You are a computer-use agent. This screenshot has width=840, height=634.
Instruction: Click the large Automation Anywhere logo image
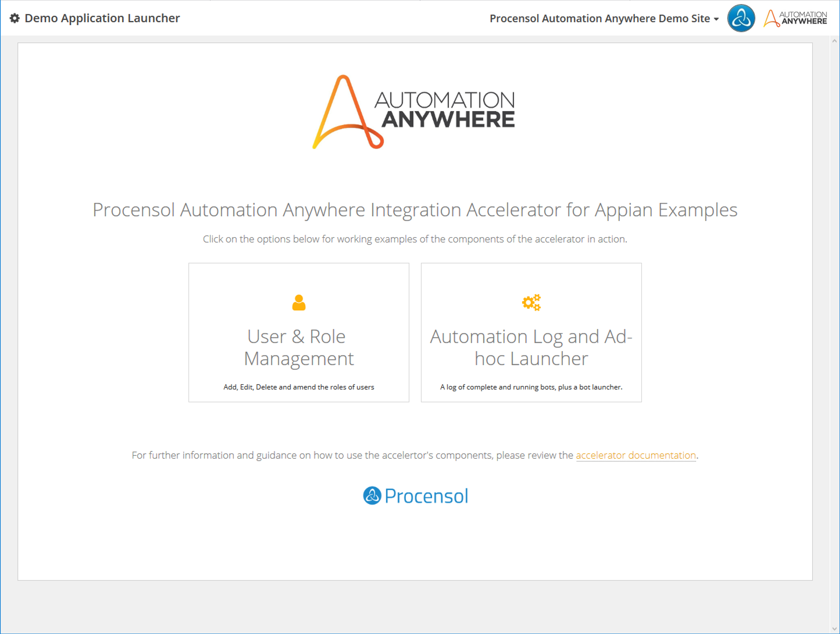coord(413,112)
